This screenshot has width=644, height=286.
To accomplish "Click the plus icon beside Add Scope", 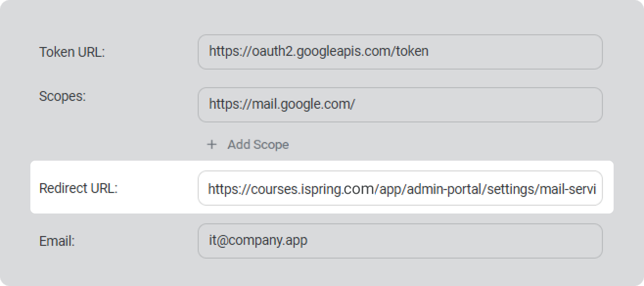I will point(211,144).
